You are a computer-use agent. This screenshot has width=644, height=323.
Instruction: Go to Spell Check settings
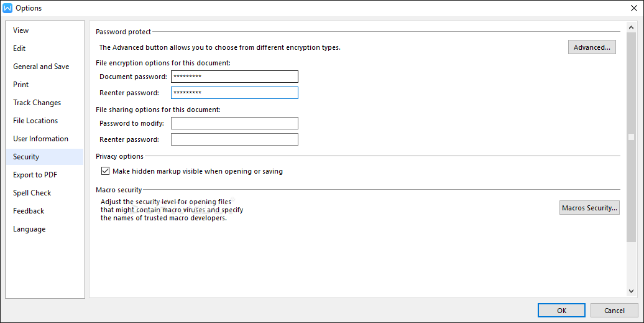coord(44,193)
